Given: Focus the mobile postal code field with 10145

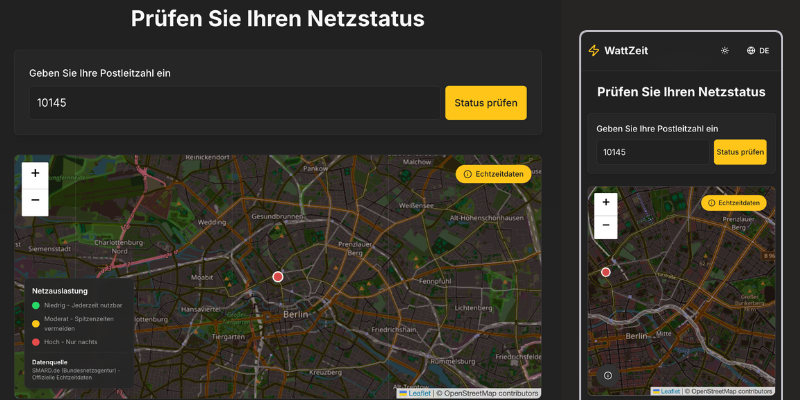Looking at the screenshot, I should 653,152.
